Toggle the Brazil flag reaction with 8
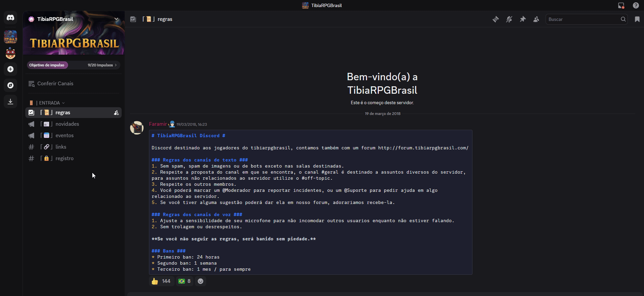This screenshot has height=296, width=644. [x=185, y=281]
